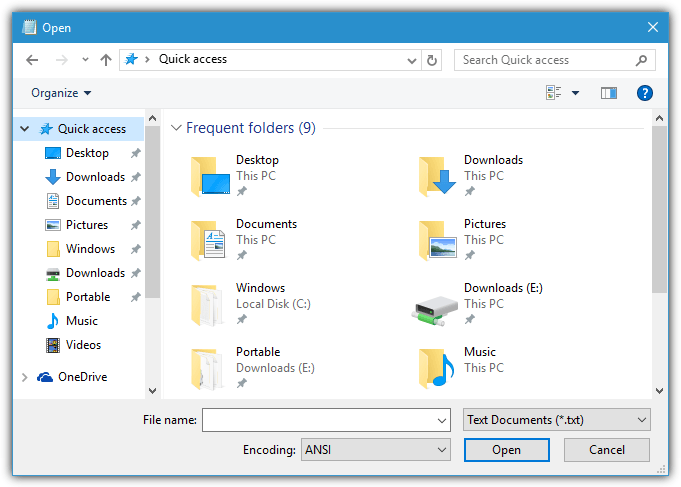Open the Encoding ANSI dropdown
Viewport: 681px width, 487px height.
point(375,449)
